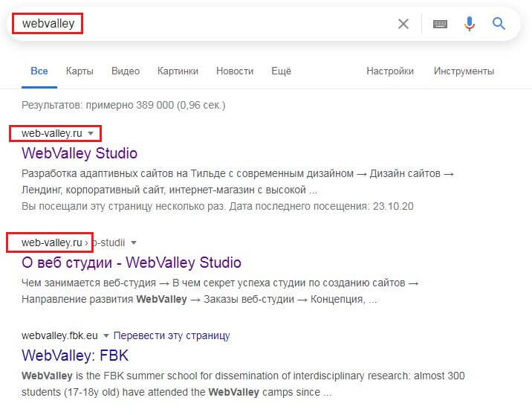Image resolution: width=532 pixels, height=415 pixels.
Task: Switch to the Видео tab
Action: pos(126,71)
